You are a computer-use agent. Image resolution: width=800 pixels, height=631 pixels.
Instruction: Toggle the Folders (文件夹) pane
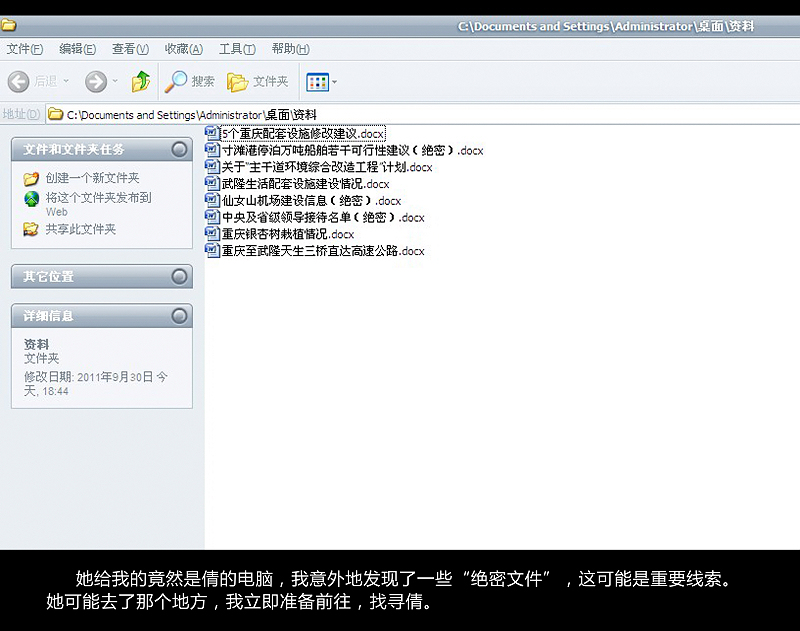pos(258,81)
